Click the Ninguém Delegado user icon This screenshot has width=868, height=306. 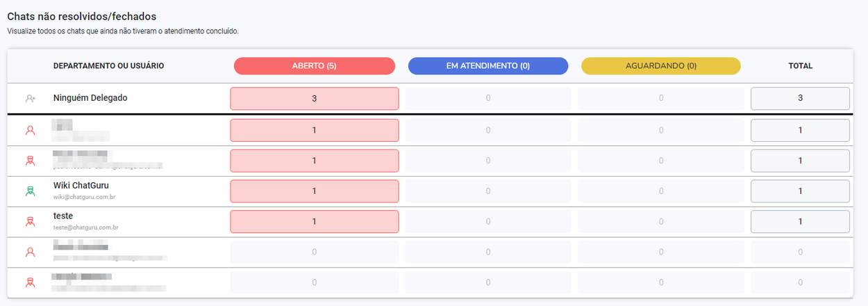(30, 99)
